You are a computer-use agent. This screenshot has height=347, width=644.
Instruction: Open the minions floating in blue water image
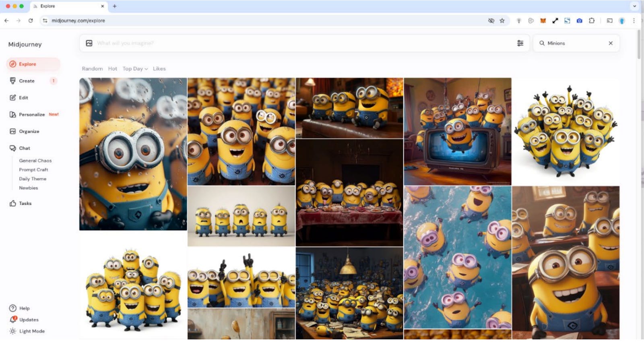pos(458,258)
